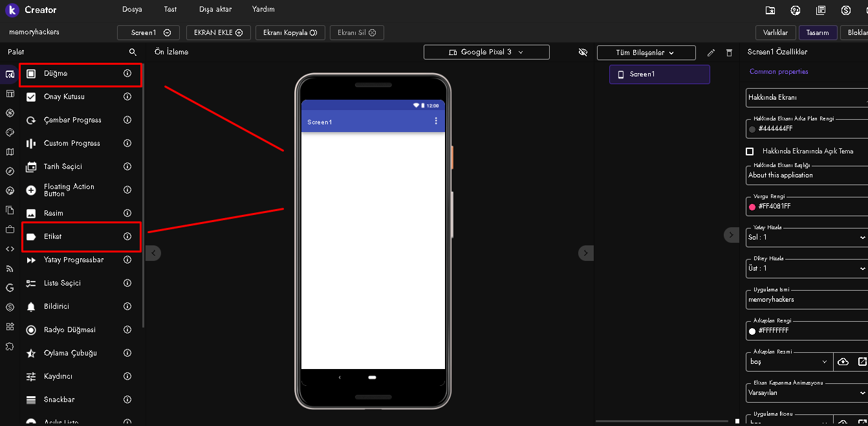The image size is (868, 426).
Task: Click the Ekranı Kopyala button
Action: (290, 32)
